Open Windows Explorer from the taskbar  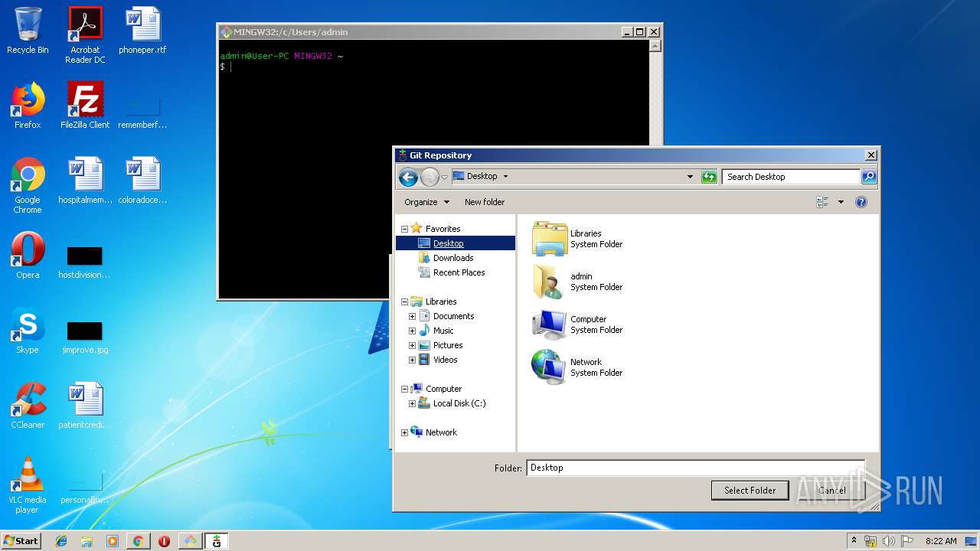87,541
